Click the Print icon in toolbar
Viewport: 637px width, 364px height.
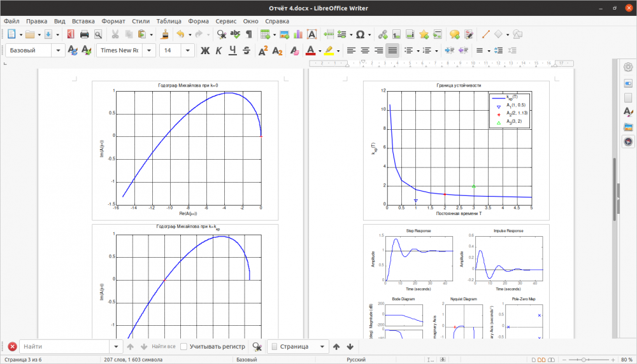coord(84,34)
